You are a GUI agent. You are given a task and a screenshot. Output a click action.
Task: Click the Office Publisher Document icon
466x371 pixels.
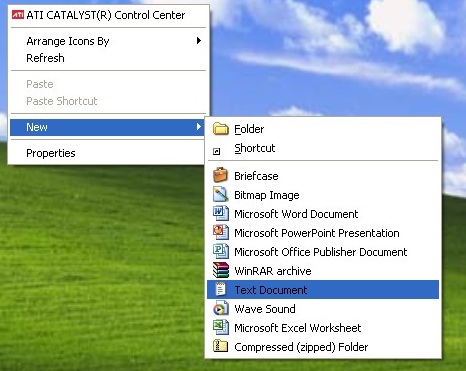(220, 251)
